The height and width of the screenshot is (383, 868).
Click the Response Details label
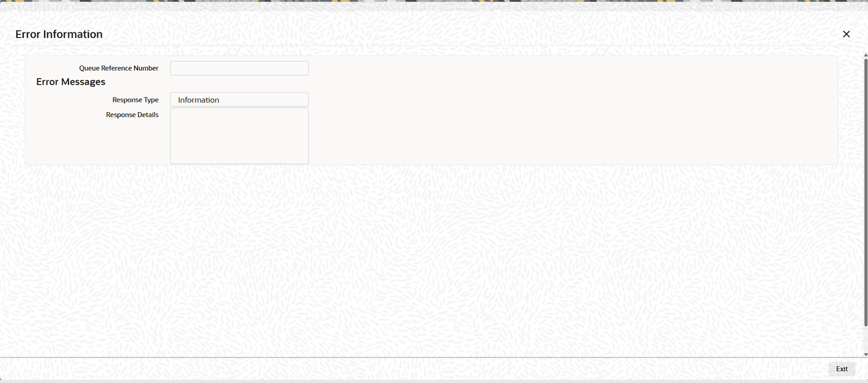[132, 115]
